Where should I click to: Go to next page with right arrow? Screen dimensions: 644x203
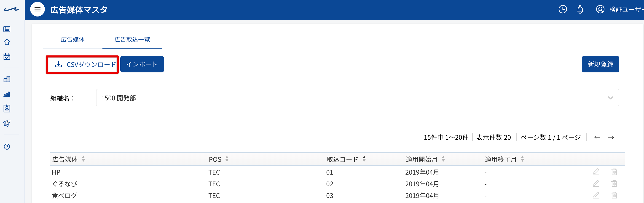611,137
